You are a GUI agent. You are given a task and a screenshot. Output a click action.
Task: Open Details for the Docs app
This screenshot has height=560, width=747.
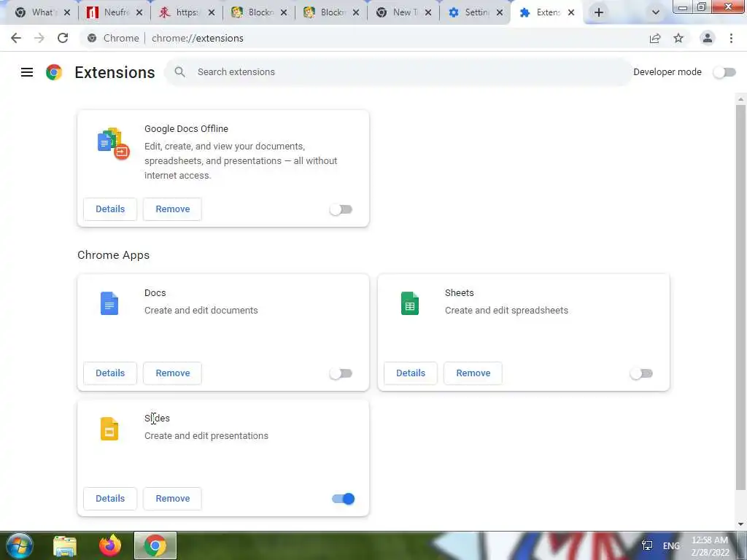(110, 373)
